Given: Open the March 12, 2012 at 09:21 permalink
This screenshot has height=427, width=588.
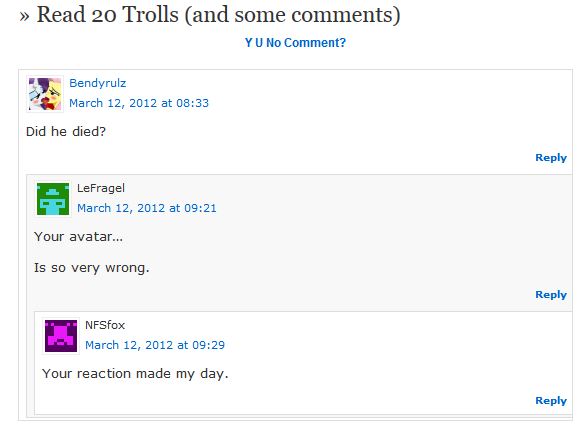Looking at the screenshot, I should [x=147, y=208].
